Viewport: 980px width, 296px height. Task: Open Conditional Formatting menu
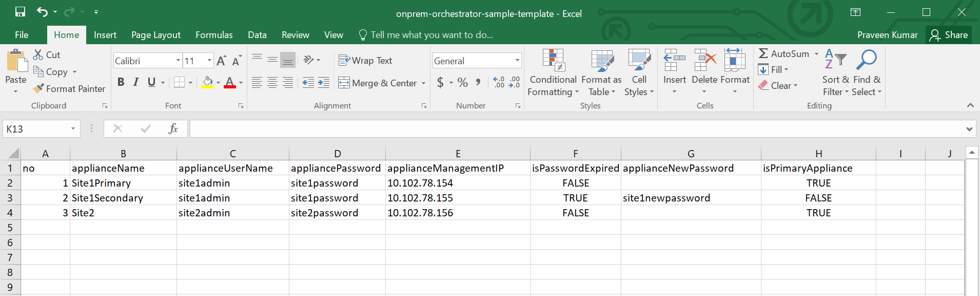(553, 72)
